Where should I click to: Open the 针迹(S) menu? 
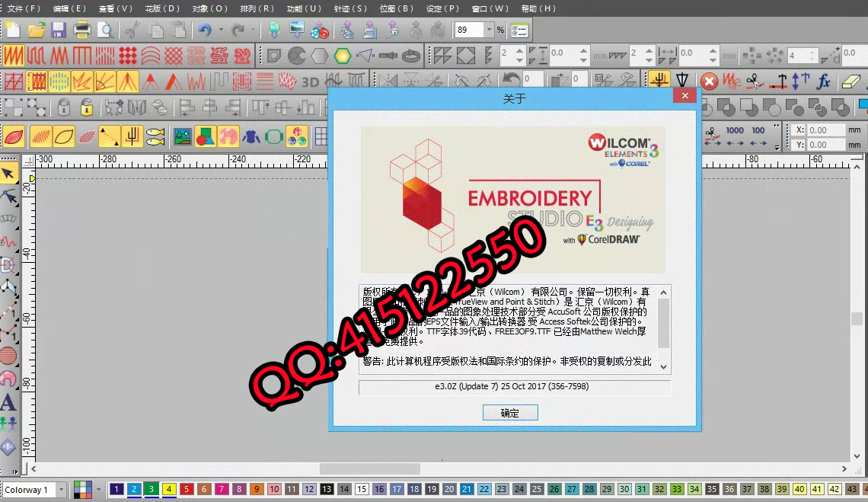pos(350,9)
